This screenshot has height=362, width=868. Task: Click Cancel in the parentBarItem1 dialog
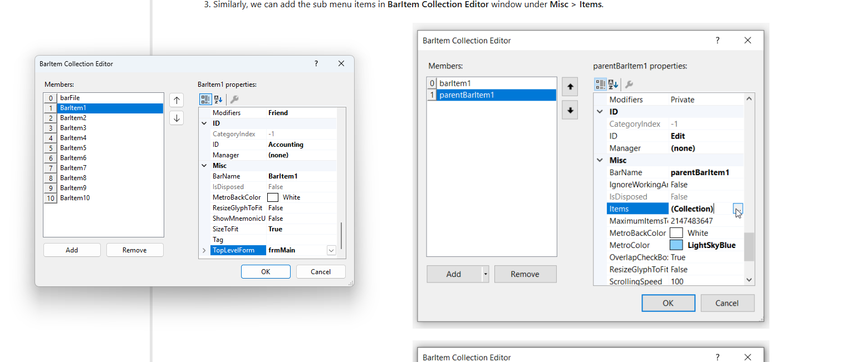click(727, 303)
